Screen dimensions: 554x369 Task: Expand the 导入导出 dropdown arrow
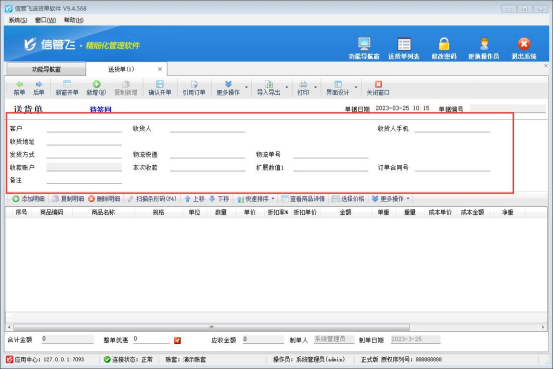287,87
